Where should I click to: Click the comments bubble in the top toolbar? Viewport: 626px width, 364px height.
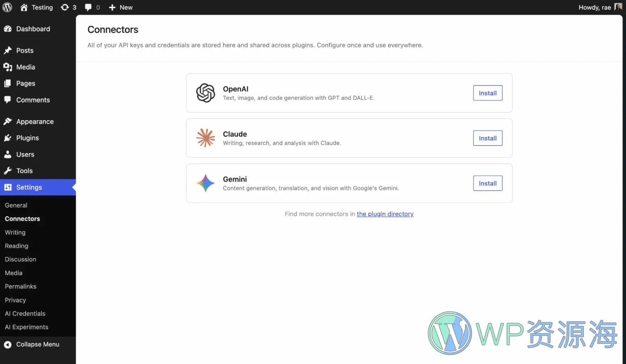pyautogui.click(x=89, y=7)
